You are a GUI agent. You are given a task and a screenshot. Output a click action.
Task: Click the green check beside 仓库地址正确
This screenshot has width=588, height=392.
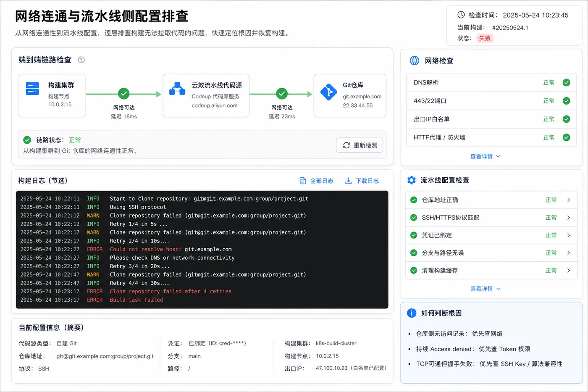point(414,200)
